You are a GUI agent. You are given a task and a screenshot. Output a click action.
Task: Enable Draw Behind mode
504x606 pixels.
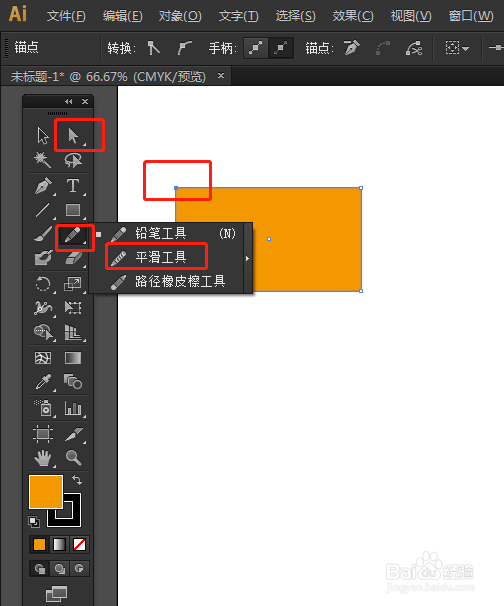point(60,569)
